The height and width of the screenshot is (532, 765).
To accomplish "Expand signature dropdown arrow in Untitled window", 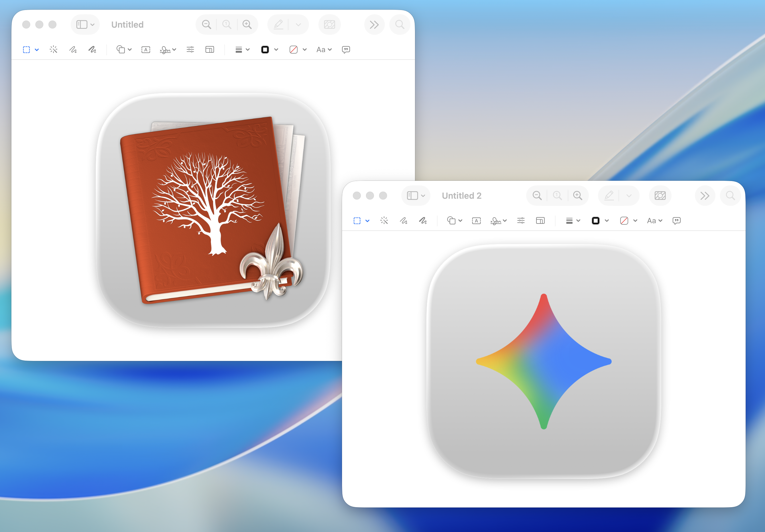I will (174, 50).
